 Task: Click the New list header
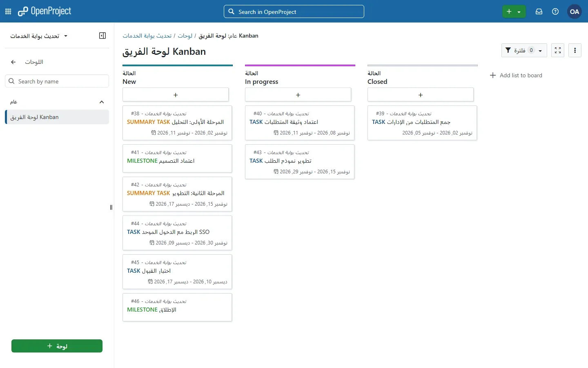[x=129, y=82]
